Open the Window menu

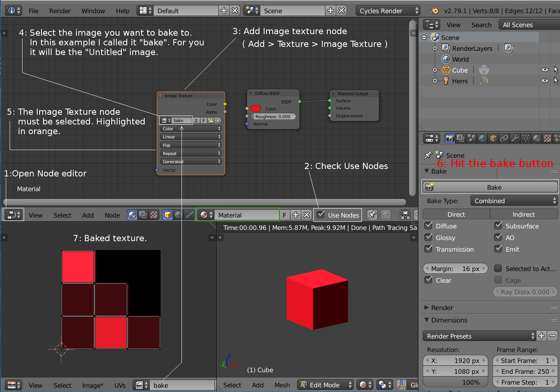(x=93, y=11)
